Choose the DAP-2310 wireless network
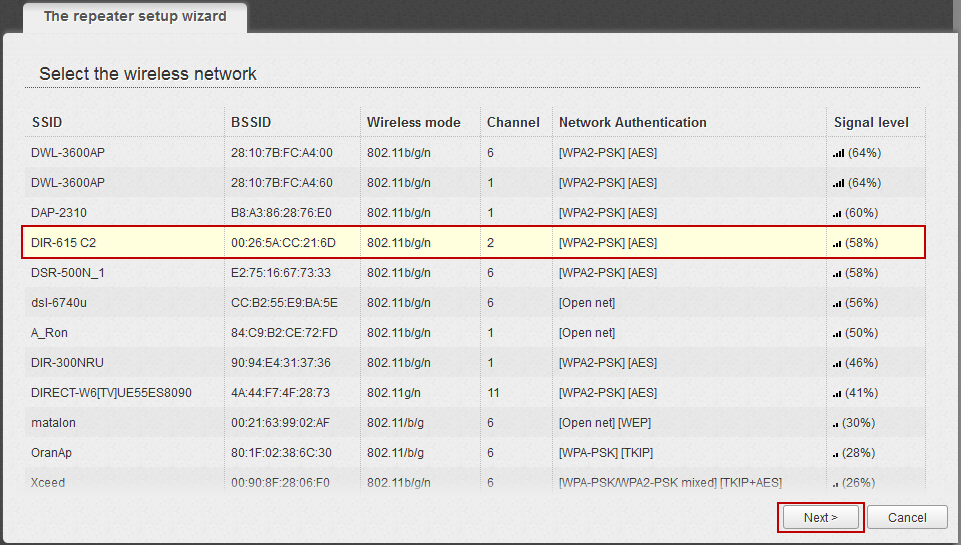Viewport: 961px width, 545px height. point(61,213)
